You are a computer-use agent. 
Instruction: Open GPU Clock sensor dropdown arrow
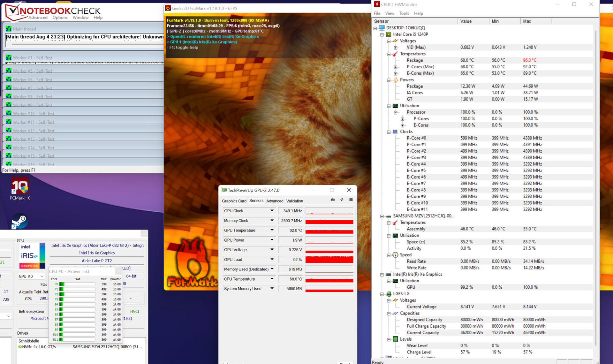pyautogui.click(x=272, y=211)
